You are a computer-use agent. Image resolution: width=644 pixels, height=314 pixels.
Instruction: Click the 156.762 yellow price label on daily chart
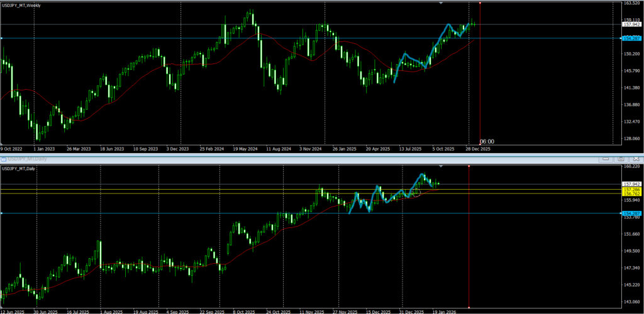(631, 194)
